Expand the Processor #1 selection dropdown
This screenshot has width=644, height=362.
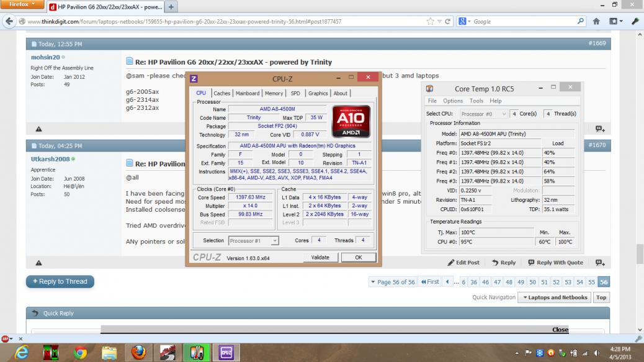254,240
